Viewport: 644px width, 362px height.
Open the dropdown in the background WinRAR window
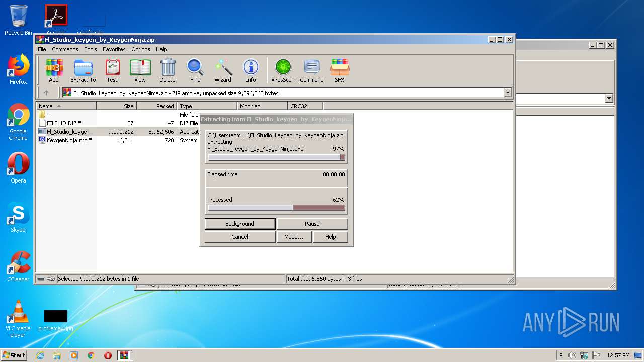(x=609, y=98)
